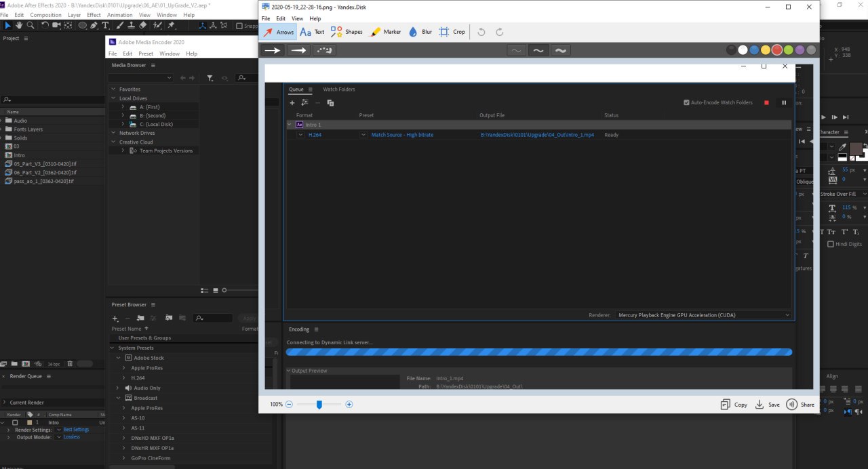Open Media Browser filter icon
Image resolution: width=868 pixels, height=469 pixels.
click(210, 79)
